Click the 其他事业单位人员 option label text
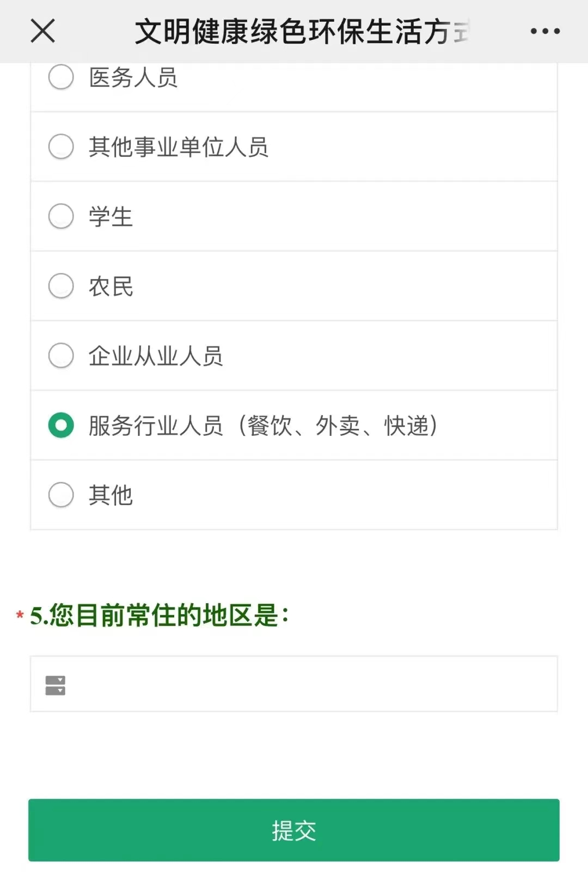 179,147
